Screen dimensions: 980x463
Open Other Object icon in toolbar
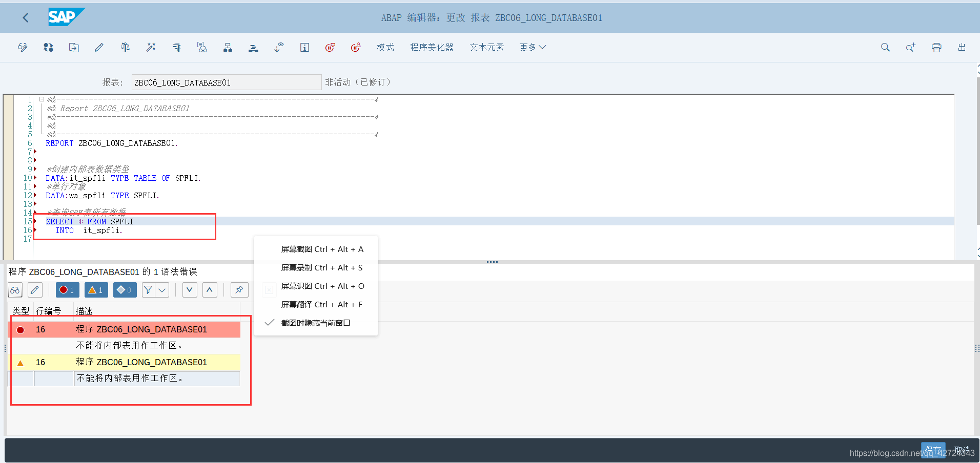click(x=74, y=48)
